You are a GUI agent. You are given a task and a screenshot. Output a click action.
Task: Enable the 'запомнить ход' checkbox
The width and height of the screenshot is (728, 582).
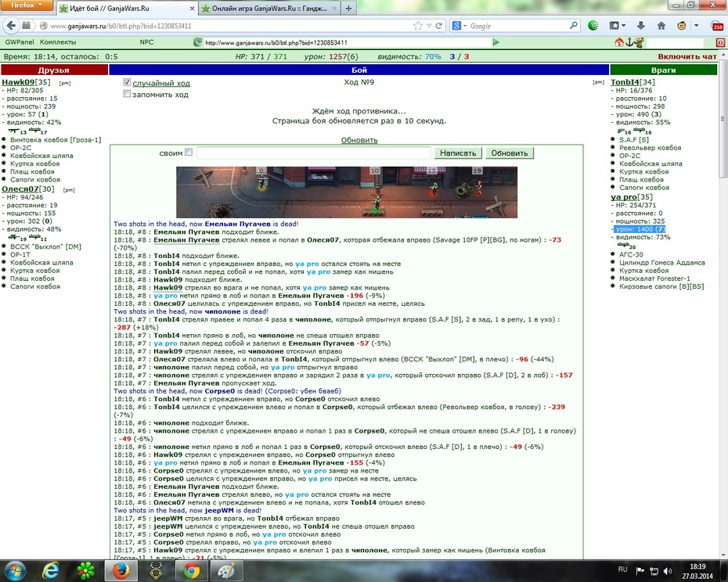tap(127, 94)
